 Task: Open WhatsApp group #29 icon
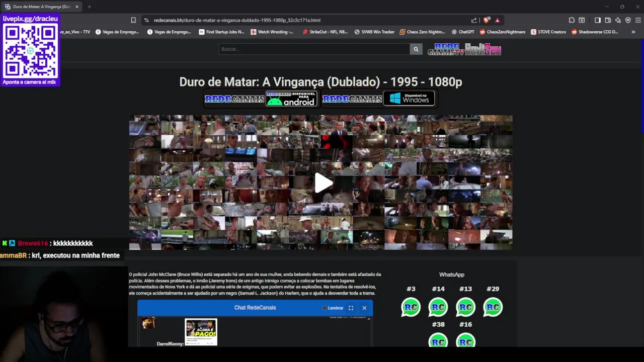pyautogui.click(x=493, y=307)
